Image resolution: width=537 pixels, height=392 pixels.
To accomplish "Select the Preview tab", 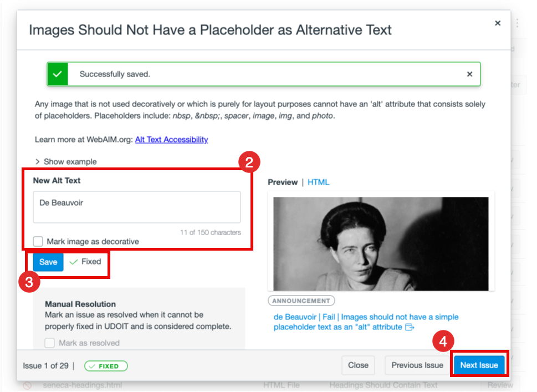I will tap(283, 182).
